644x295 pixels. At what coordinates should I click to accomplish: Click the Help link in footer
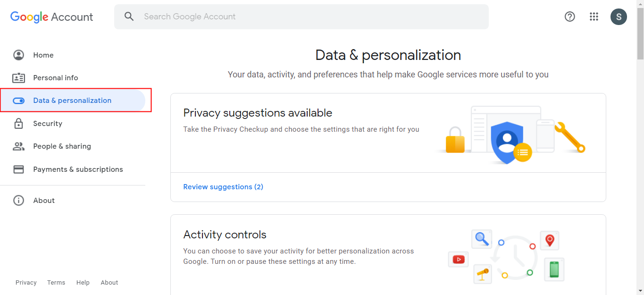pyautogui.click(x=83, y=283)
